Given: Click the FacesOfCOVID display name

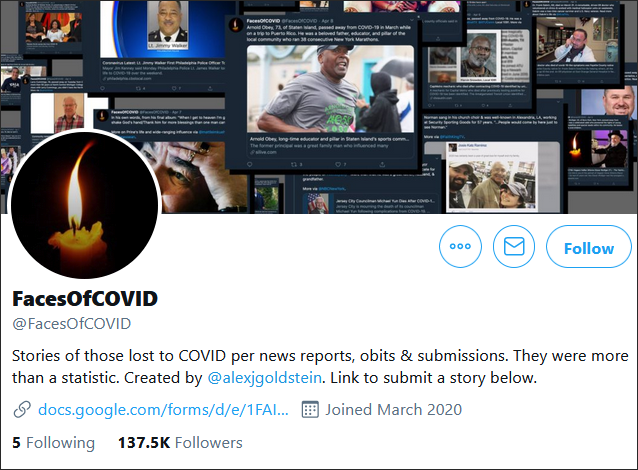Looking at the screenshot, I should coord(85,299).
